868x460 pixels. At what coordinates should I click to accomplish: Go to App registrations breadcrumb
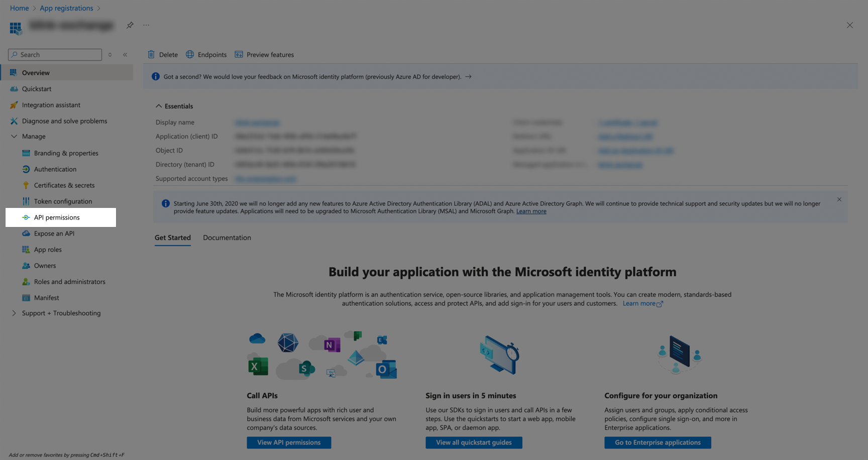click(x=66, y=8)
